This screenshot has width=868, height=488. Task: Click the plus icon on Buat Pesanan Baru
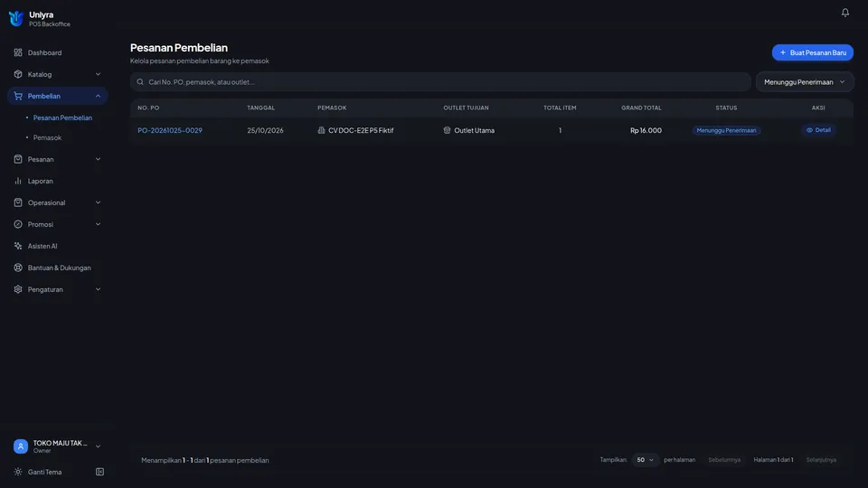coord(783,52)
